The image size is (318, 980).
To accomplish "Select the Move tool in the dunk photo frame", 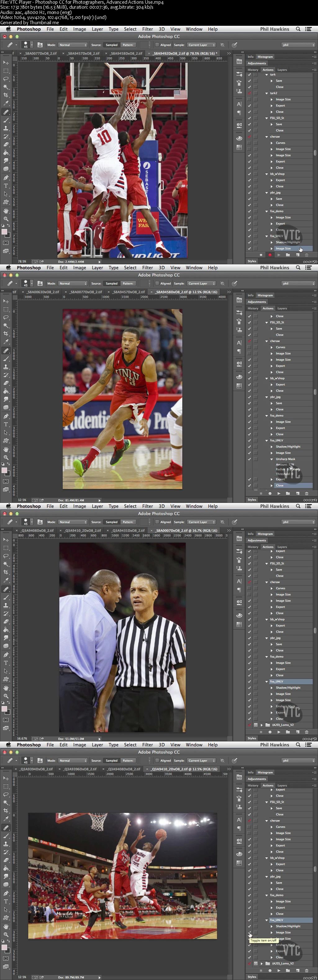I will (x=6, y=62).
